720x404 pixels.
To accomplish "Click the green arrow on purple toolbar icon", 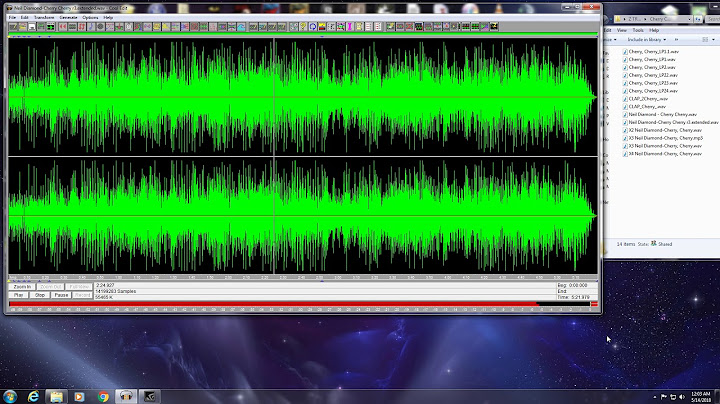I will [x=484, y=27].
